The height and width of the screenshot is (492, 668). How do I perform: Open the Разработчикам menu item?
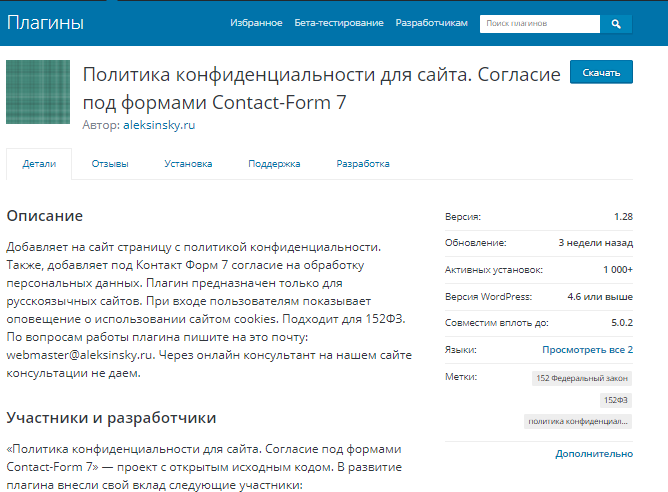pos(431,23)
